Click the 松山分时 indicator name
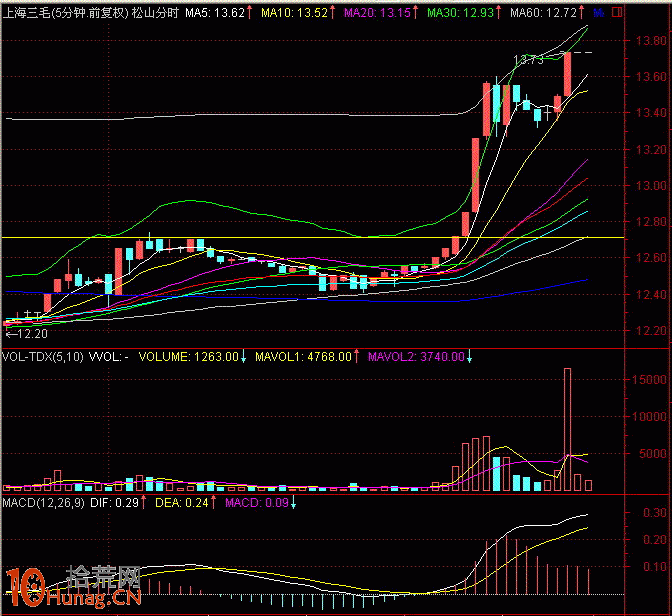 [155, 13]
